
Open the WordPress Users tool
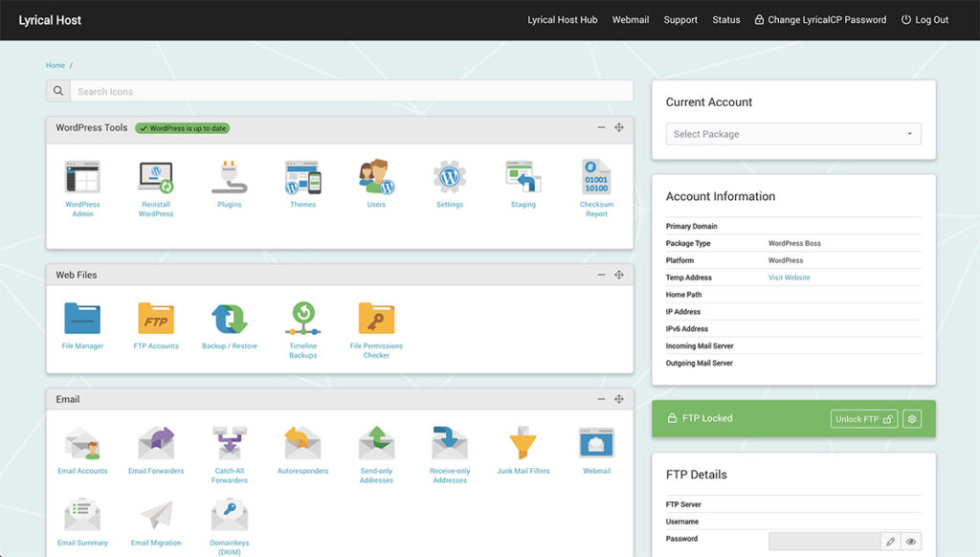click(x=376, y=178)
